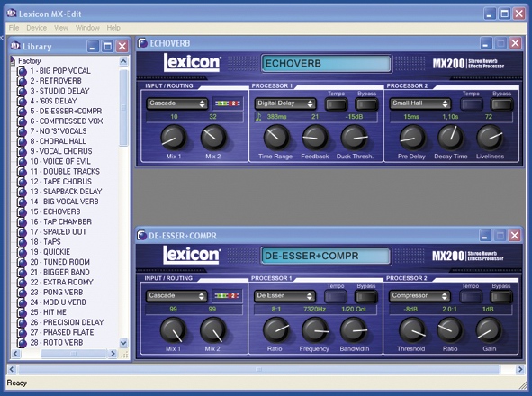Image resolution: width=532 pixels, height=396 pixels.
Task: Toggle Tempo button on ECHOVERB Processor 1
Action: coord(337,104)
